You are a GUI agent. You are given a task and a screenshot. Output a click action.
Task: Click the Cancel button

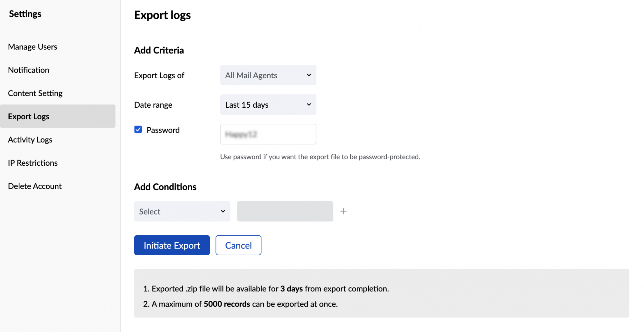[238, 245]
